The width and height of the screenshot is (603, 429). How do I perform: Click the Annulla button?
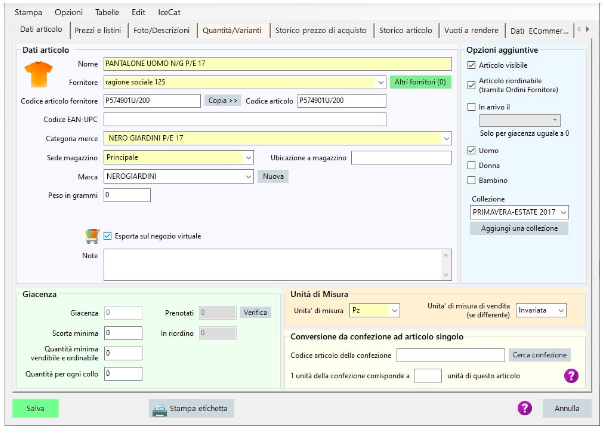tap(567, 408)
